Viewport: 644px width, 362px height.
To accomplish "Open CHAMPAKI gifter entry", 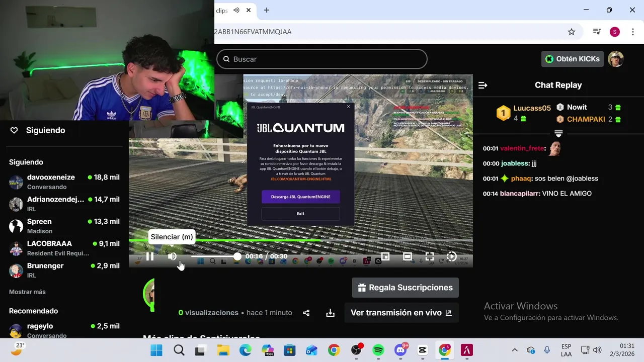I will (586, 119).
